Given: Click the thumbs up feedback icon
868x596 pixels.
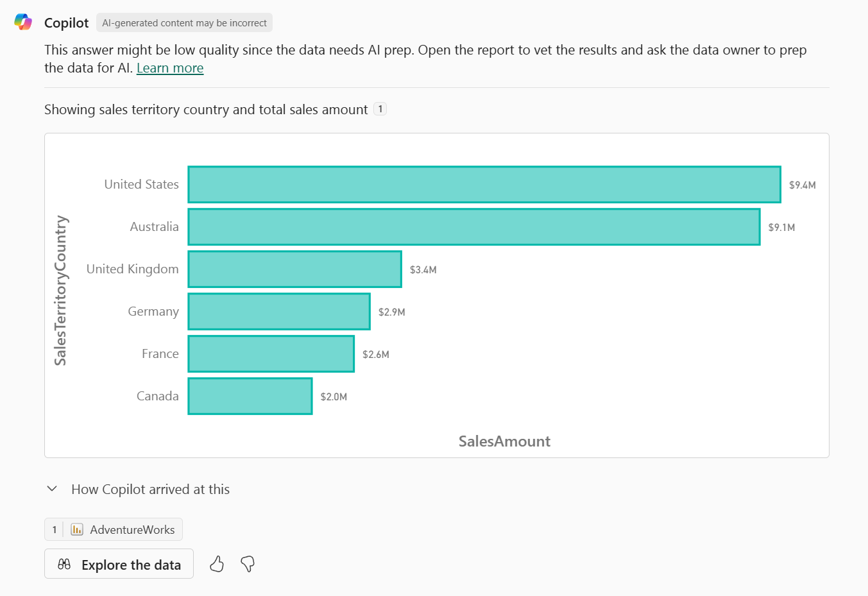Looking at the screenshot, I should pyautogui.click(x=217, y=564).
